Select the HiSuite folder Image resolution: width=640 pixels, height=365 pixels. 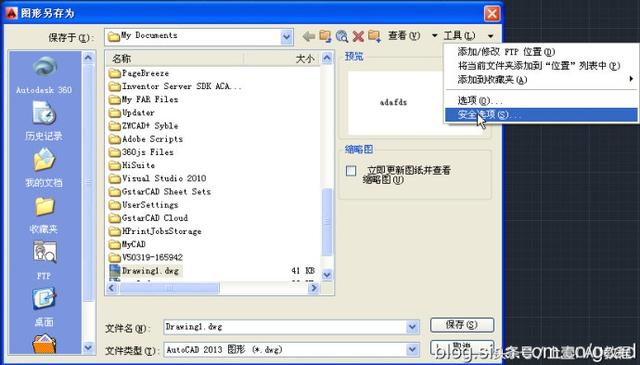pyautogui.click(x=132, y=165)
